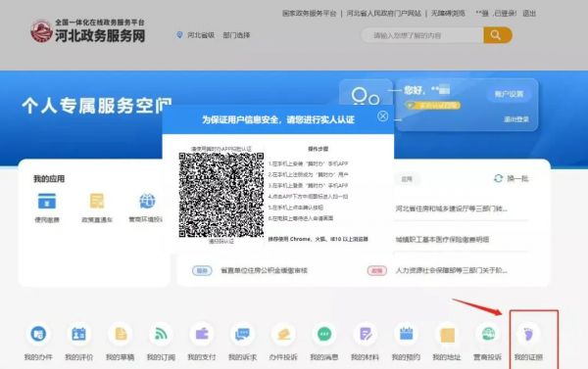
Task: Open 河北省住房和城乡建设厅等三部门 item
Action: point(451,208)
